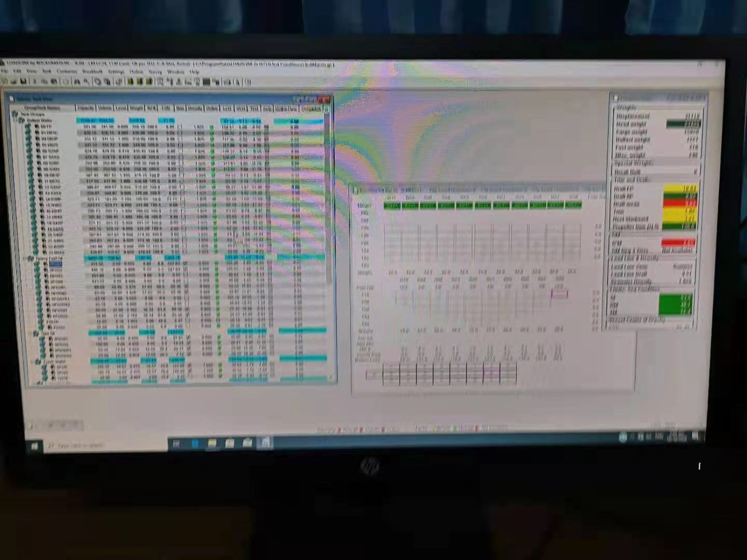Click the blue Edge browser taskbar icon
747x560 pixels.
coord(195,443)
